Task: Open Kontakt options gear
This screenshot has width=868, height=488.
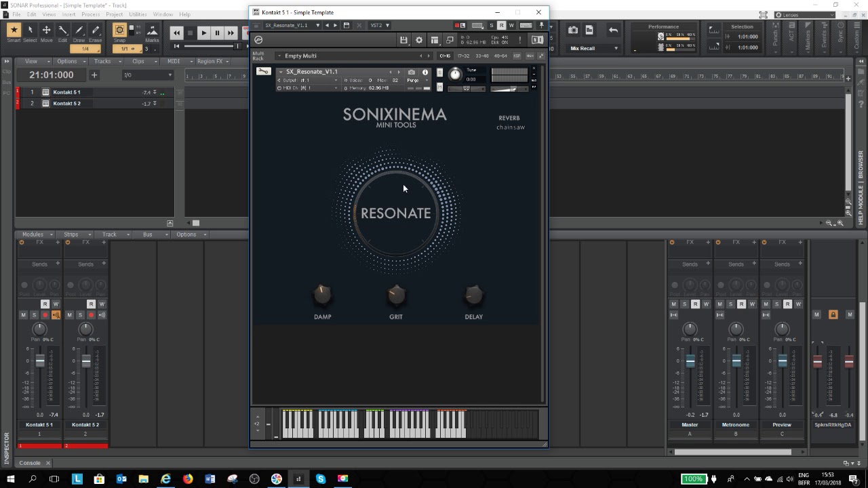Action: (x=419, y=40)
